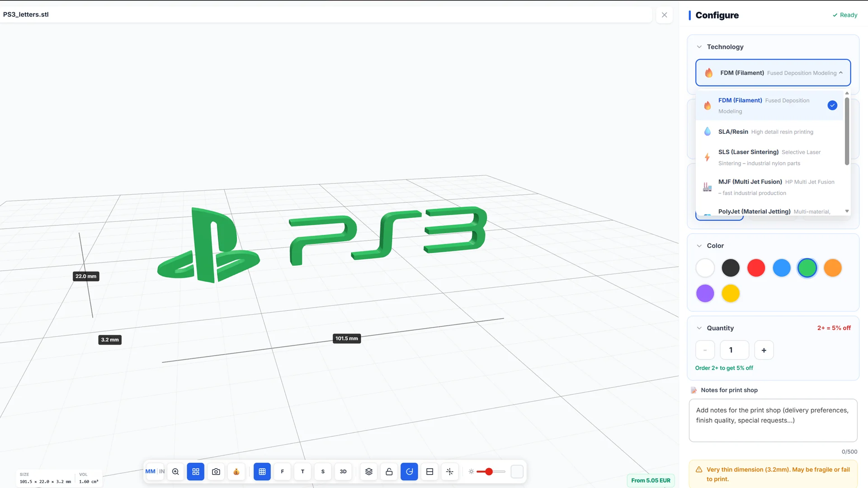This screenshot has height=488, width=868.
Task: Open the background color square swatch
Action: pos(517,471)
